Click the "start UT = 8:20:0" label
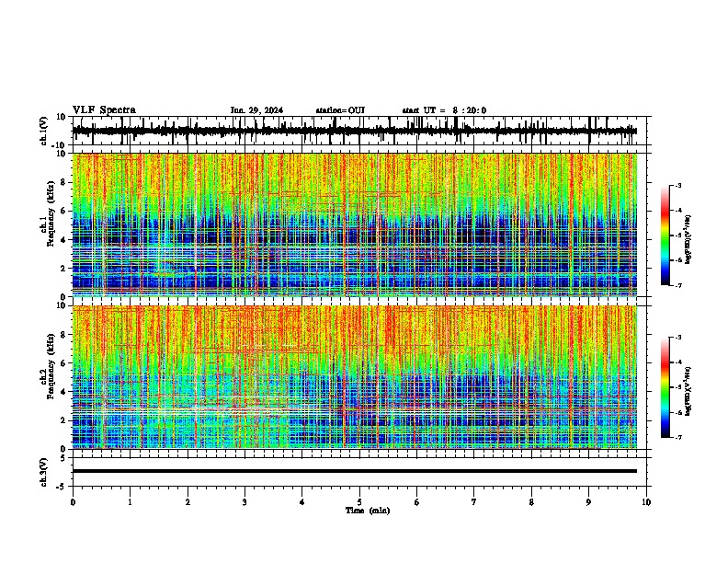Viewport: 728px width, 563px height. [x=444, y=110]
